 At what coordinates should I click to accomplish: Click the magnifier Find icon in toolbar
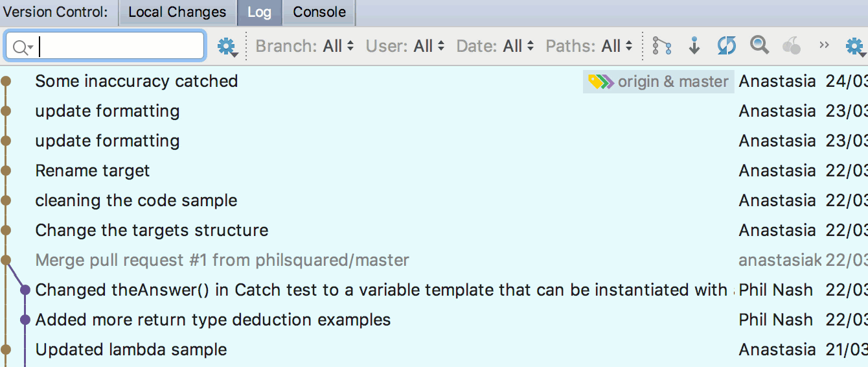pyautogui.click(x=759, y=45)
